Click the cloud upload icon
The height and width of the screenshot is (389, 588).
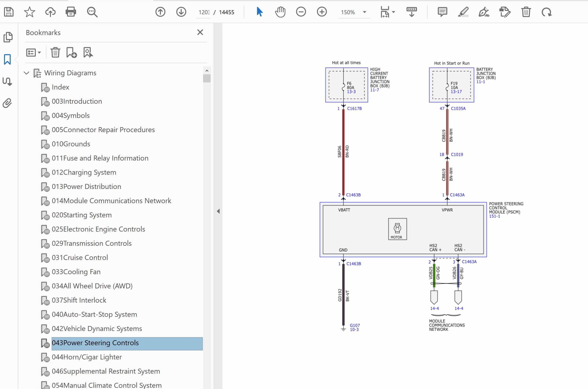(50, 12)
